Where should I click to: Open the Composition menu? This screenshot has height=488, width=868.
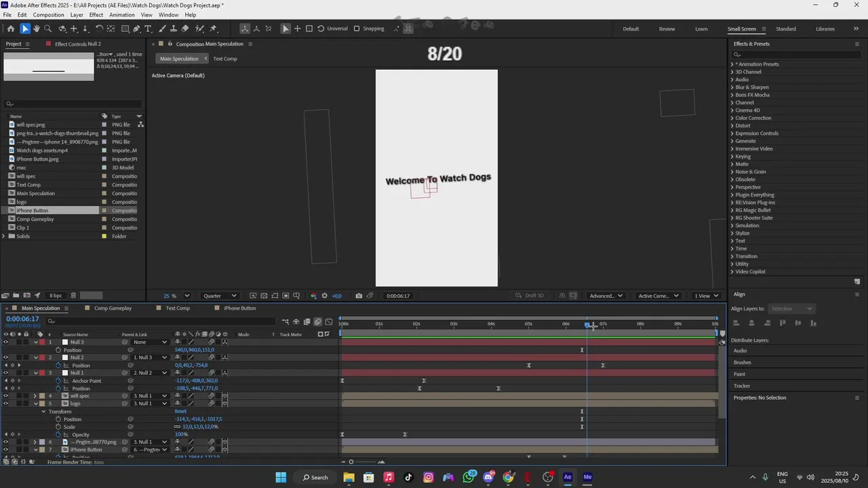pos(49,15)
